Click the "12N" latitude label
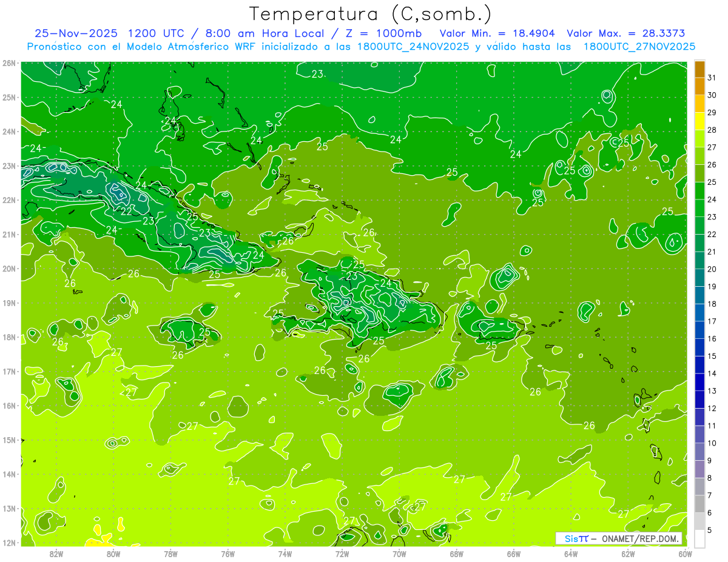This screenshot has height=562, width=728. pyautogui.click(x=9, y=543)
